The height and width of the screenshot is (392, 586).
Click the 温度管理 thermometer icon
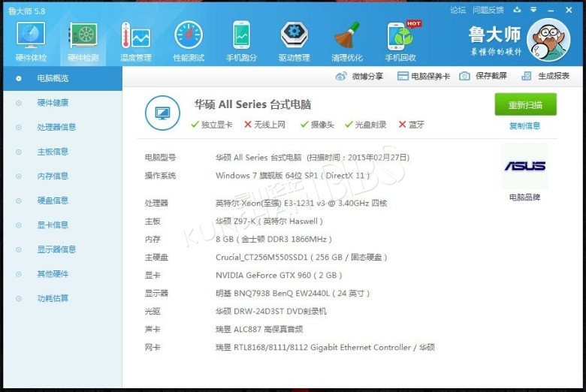click(135, 40)
